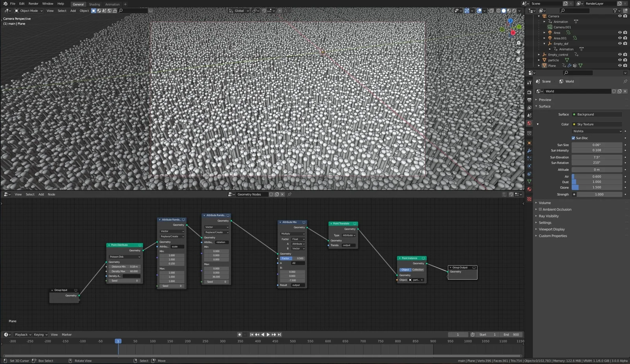Disable Plane render visibility via camera icon
Viewport: 630px width, 364px height.
coord(625,65)
